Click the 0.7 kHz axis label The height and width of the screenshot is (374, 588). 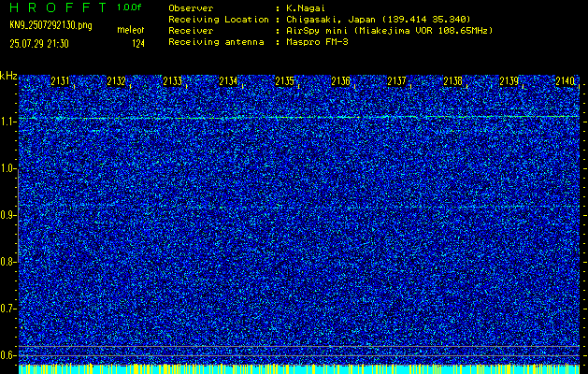[x=7, y=309]
